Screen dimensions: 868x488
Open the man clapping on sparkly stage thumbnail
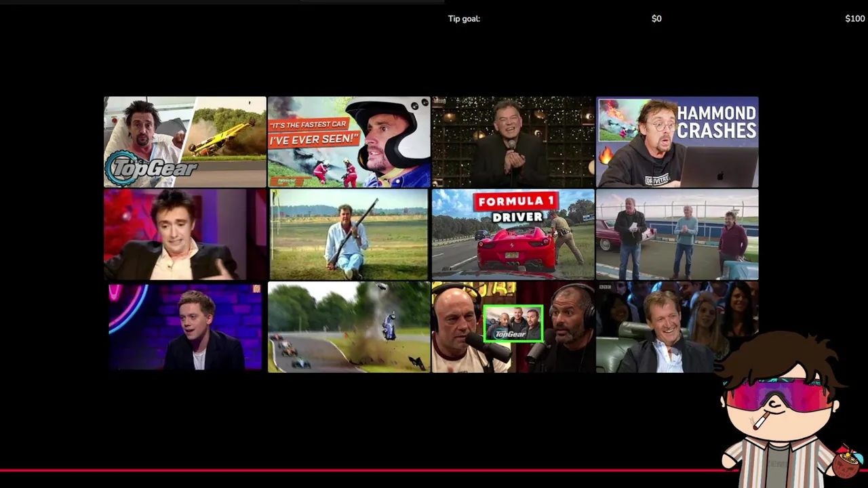tap(513, 142)
